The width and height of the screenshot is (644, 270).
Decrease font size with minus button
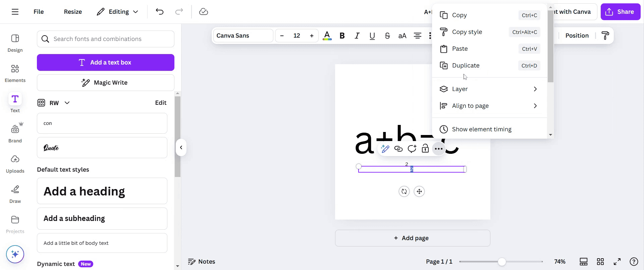(282, 36)
